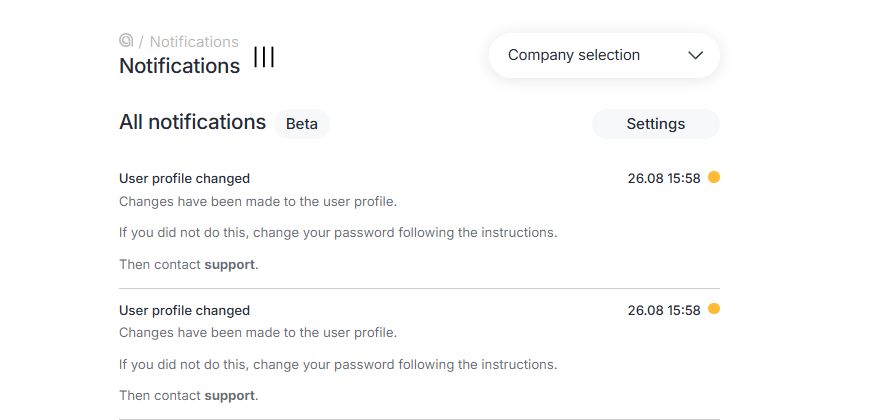Click the large Notifications page title
This screenshot has width=877, height=420.
click(x=179, y=66)
